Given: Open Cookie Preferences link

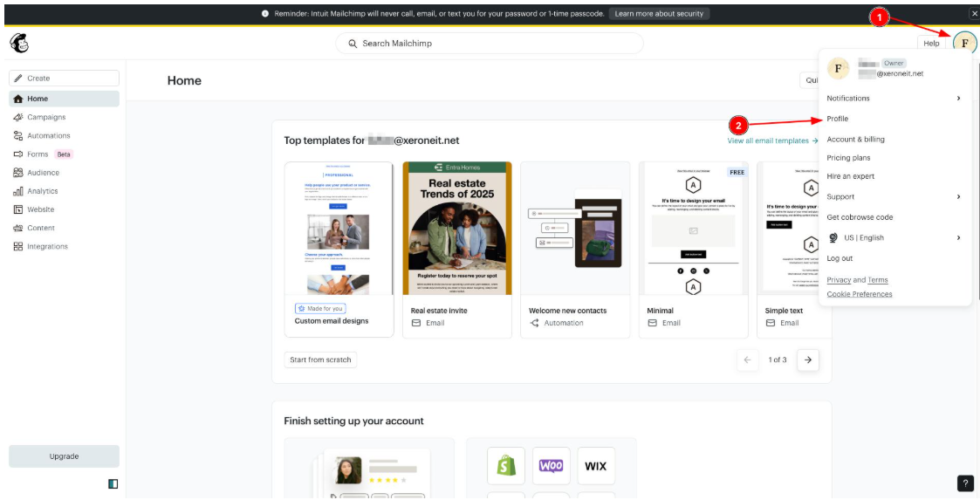Looking at the screenshot, I should (x=860, y=294).
